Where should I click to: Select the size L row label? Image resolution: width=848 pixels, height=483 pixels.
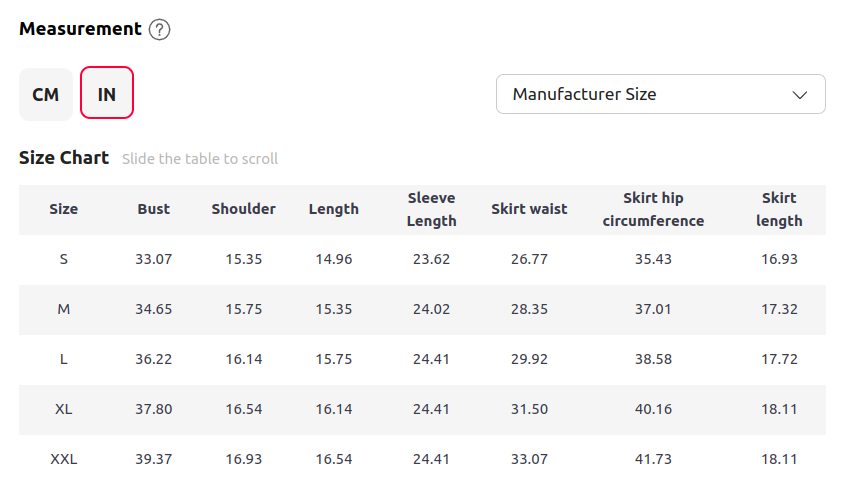point(64,359)
